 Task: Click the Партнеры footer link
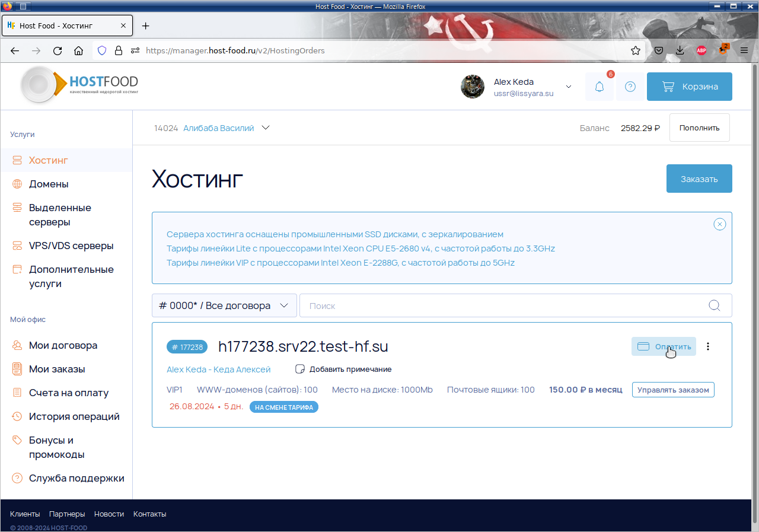(67, 514)
